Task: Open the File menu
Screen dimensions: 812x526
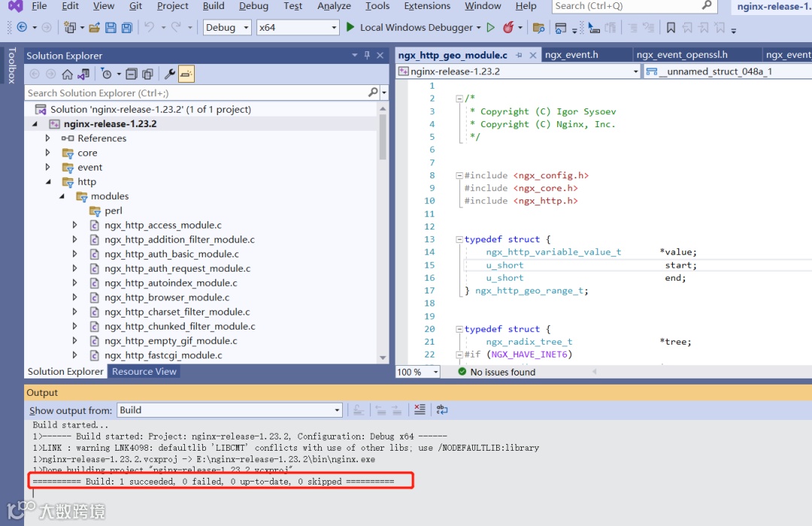Action: (39, 6)
